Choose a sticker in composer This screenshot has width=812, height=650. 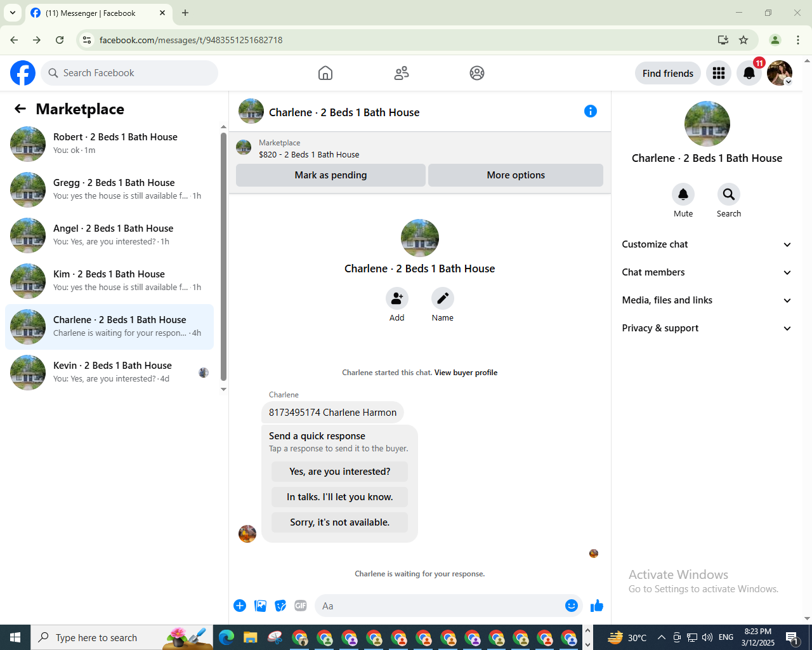280,606
